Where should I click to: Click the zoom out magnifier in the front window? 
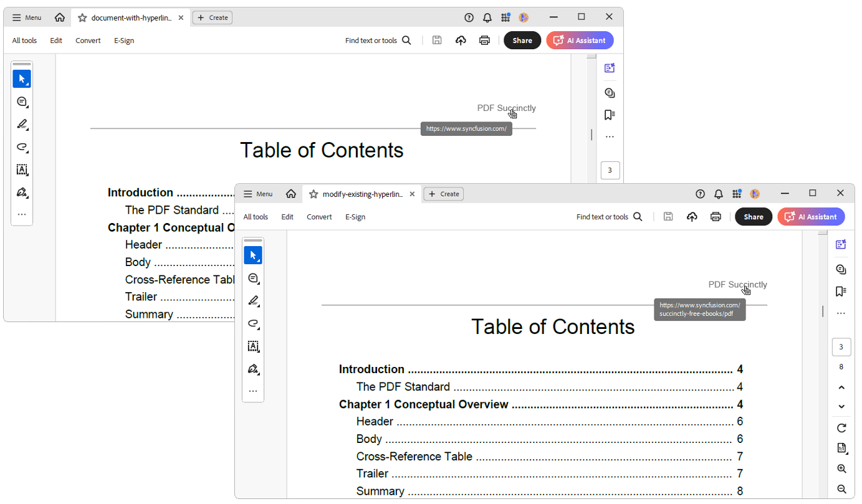pos(841,489)
